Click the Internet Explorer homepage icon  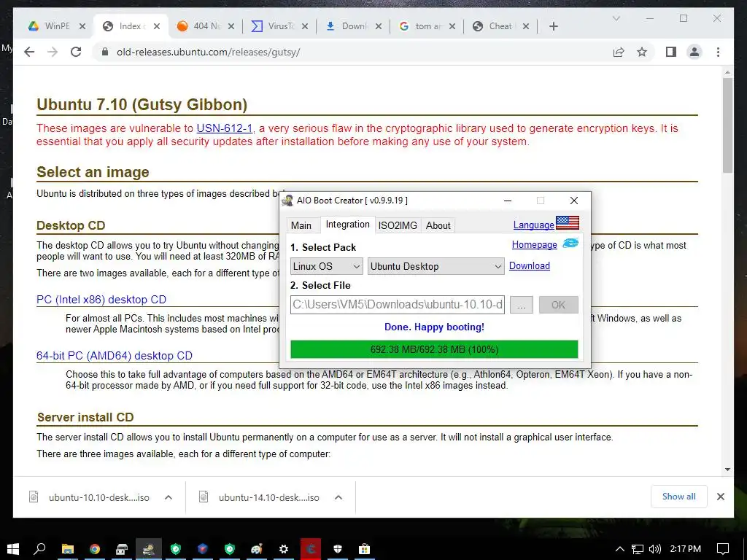[x=570, y=244]
